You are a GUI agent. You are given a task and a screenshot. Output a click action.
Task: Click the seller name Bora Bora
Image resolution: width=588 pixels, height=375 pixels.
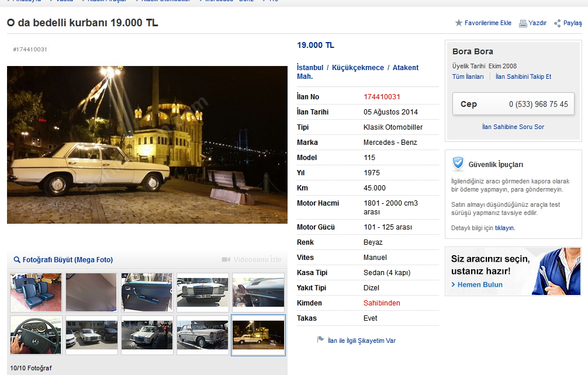point(472,51)
